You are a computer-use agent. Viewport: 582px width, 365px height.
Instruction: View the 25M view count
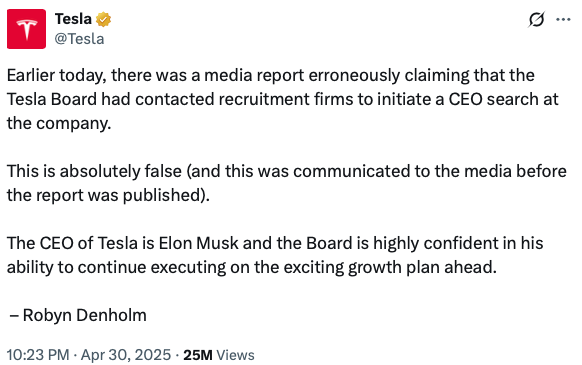click(x=198, y=355)
